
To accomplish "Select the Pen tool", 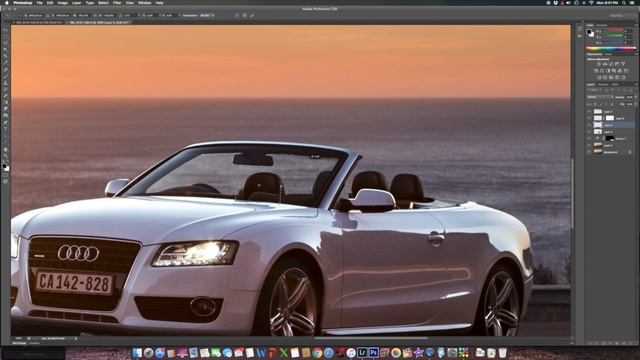I will point(5,122).
